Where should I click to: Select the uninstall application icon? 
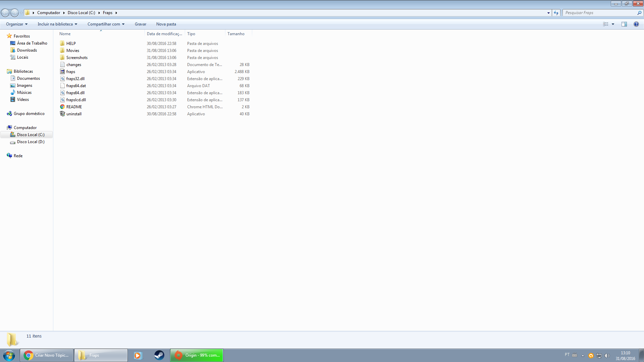tap(62, 114)
